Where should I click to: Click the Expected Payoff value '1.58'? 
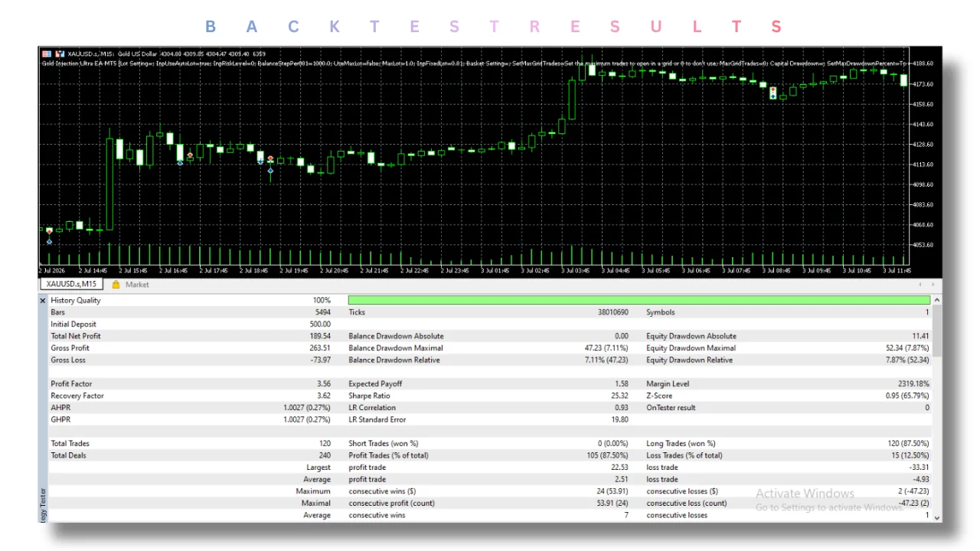[x=621, y=384]
